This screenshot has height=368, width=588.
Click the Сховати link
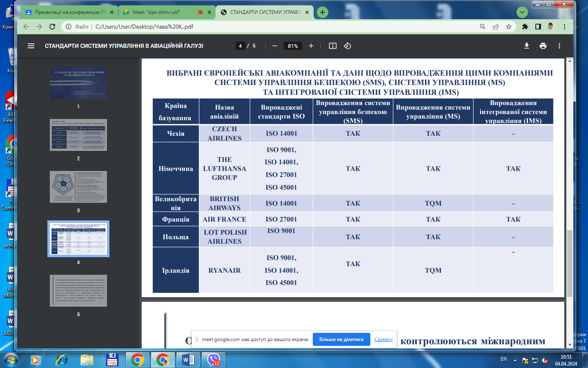[x=383, y=339]
